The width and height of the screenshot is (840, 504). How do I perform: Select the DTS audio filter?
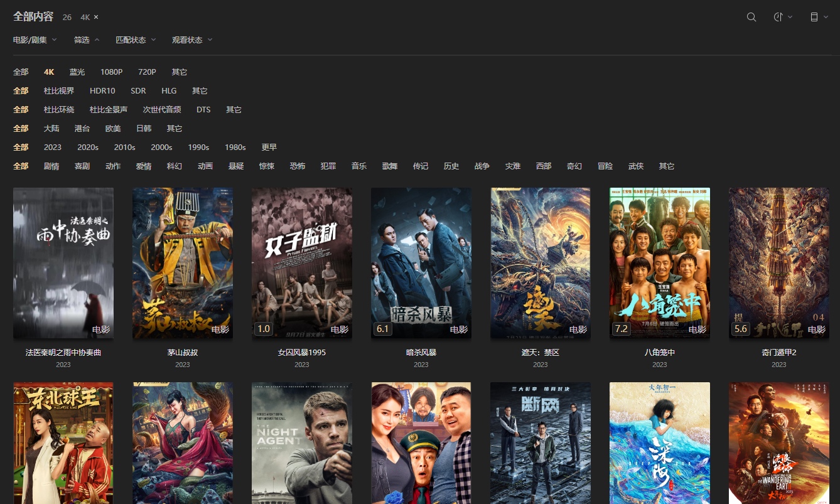pyautogui.click(x=203, y=110)
